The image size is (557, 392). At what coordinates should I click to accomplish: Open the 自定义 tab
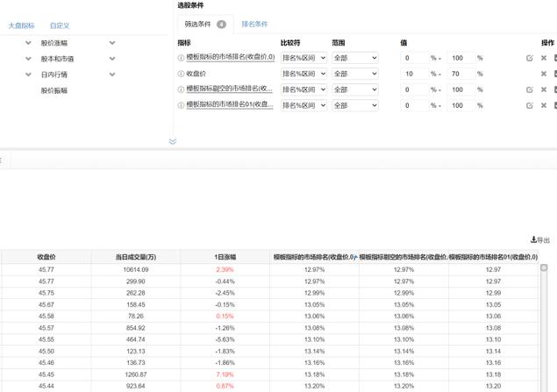tap(60, 26)
